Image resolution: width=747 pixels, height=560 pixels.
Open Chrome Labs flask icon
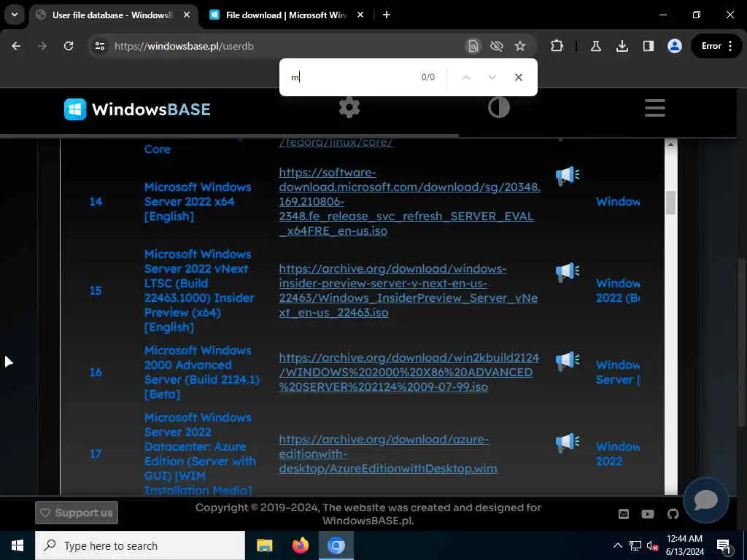[595, 46]
